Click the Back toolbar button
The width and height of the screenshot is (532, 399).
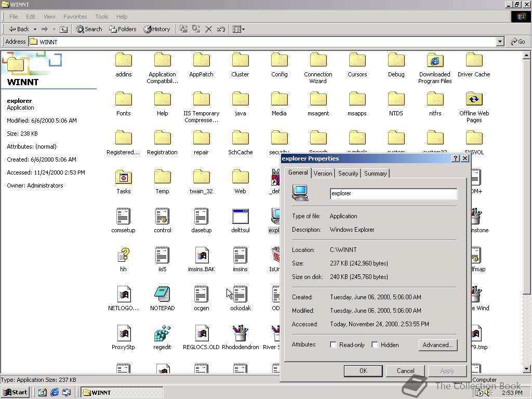click(x=19, y=29)
